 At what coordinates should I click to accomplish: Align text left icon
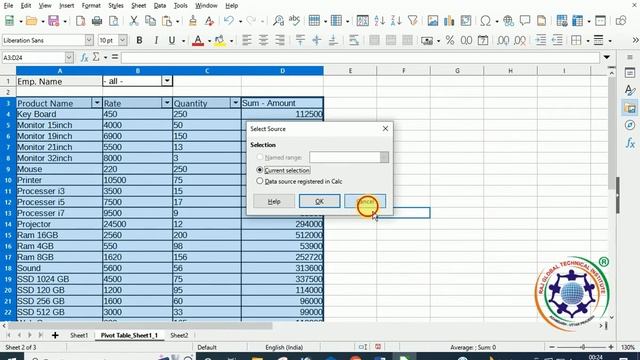tap(247, 40)
